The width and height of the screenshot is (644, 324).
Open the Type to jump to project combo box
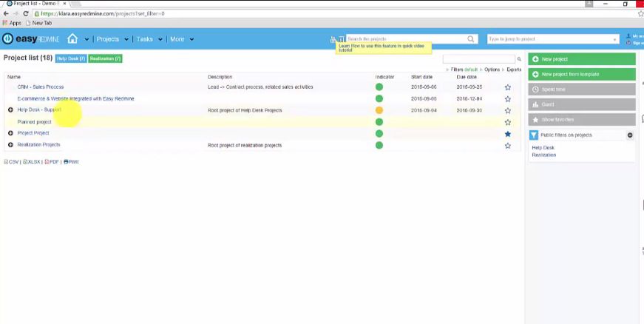click(x=553, y=39)
